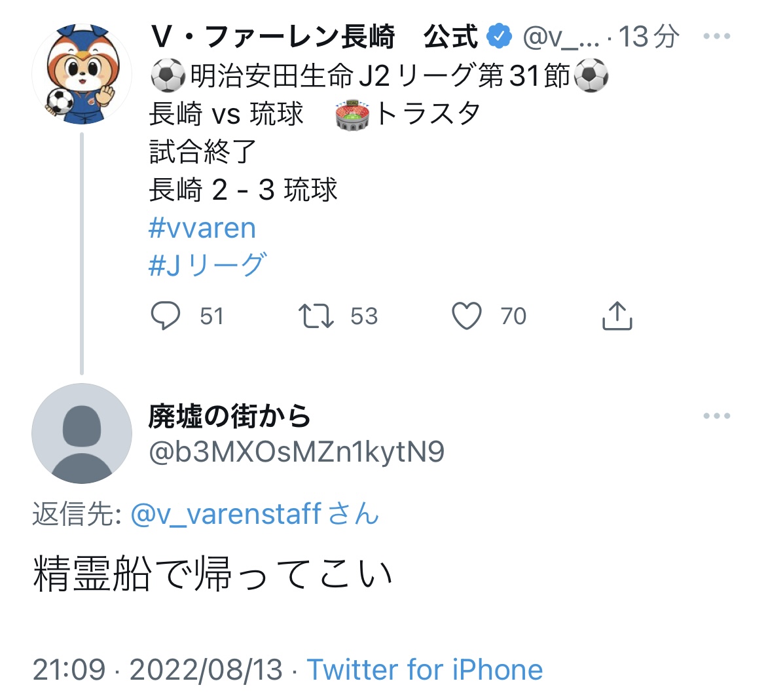
Task: Click the reply text 精霊船で帰ってこい
Action: coord(213,574)
